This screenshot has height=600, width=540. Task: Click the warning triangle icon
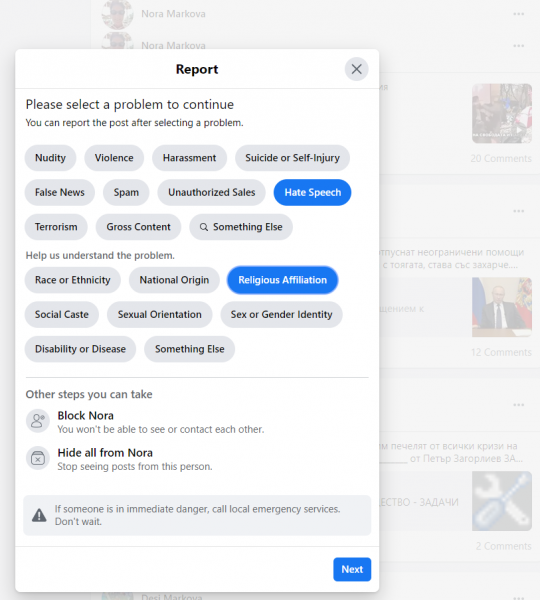[x=39, y=515]
